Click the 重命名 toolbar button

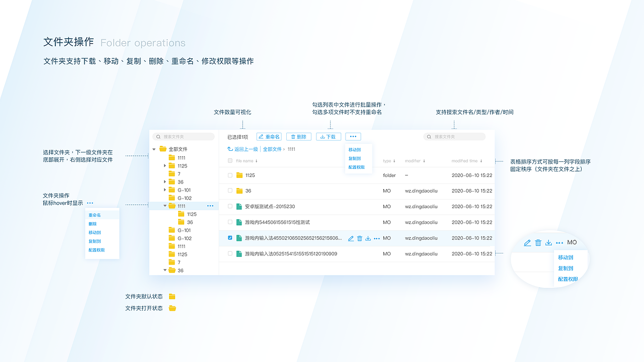click(x=269, y=137)
